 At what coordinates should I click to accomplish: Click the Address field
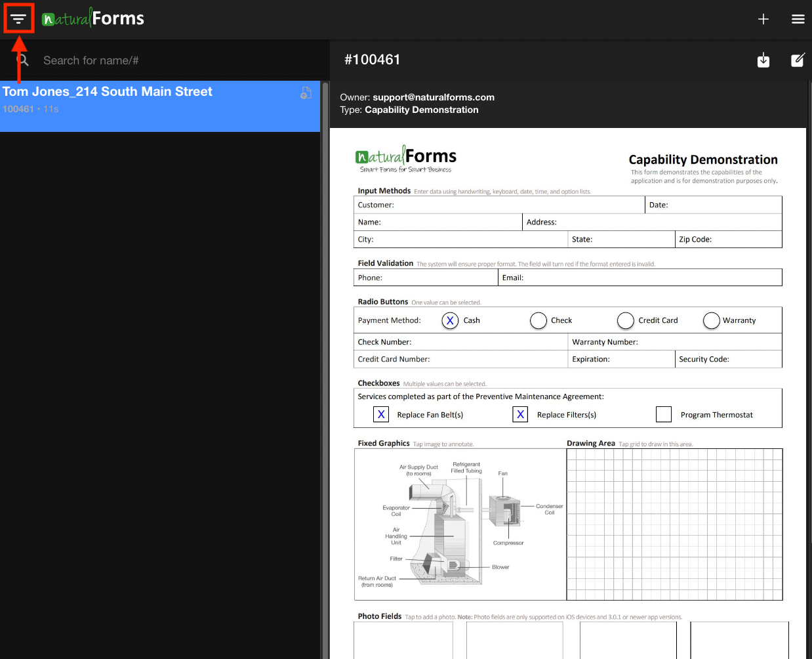click(652, 222)
